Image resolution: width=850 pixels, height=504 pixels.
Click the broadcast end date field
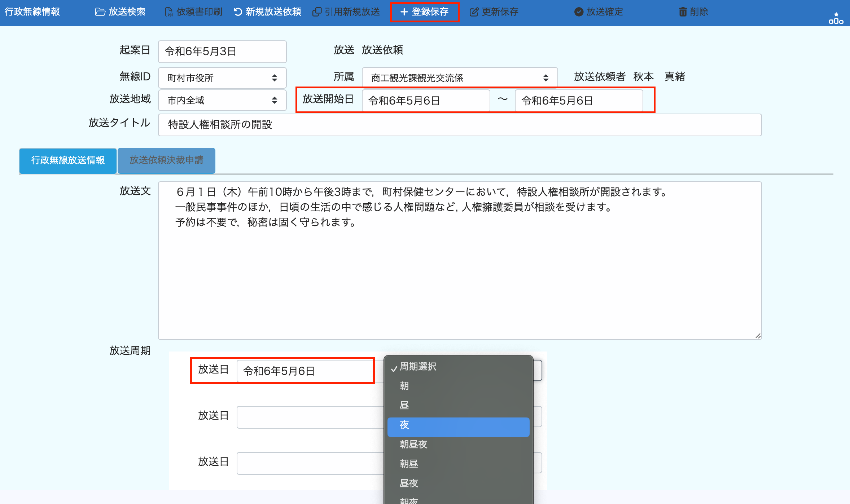[x=578, y=101]
